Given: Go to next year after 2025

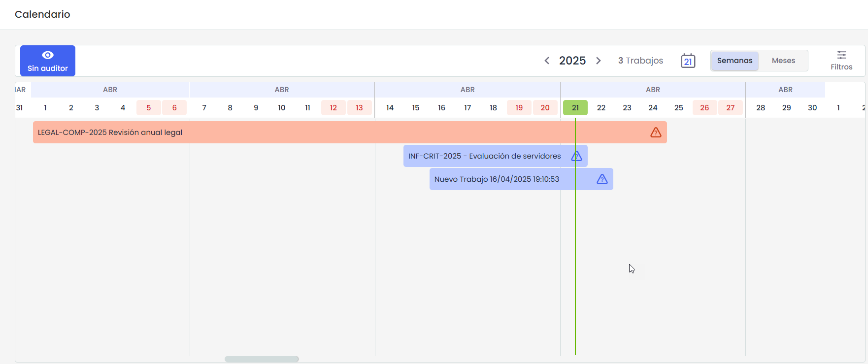Looking at the screenshot, I should (599, 61).
